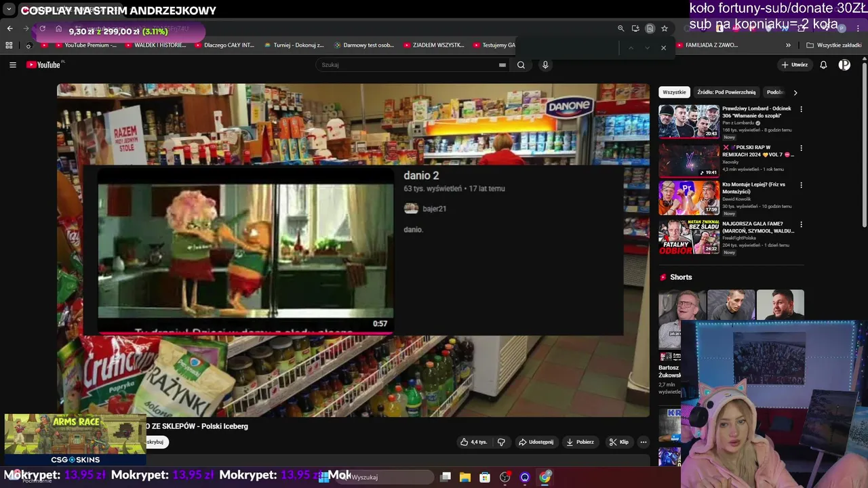Bookmark this page with the star icon
The width and height of the screenshot is (868, 488).
pyautogui.click(x=665, y=28)
